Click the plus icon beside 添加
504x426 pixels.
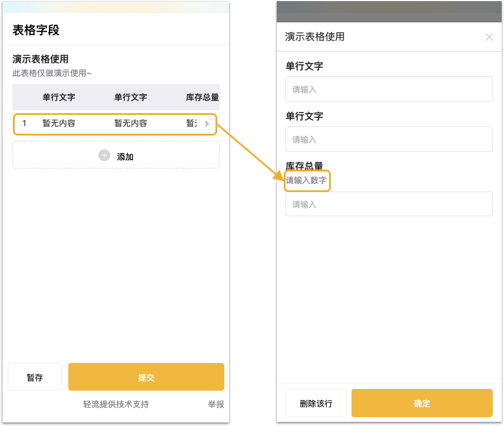[104, 156]
